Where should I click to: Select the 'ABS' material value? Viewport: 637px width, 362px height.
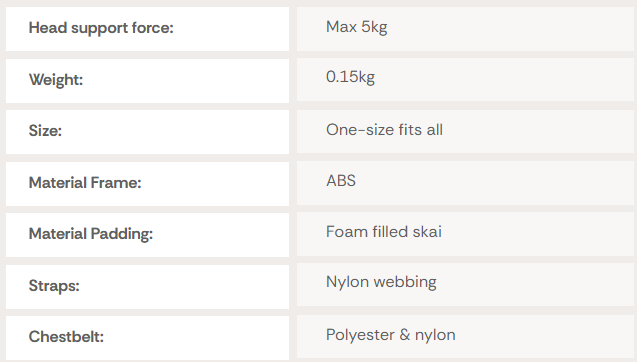(341, 181)
